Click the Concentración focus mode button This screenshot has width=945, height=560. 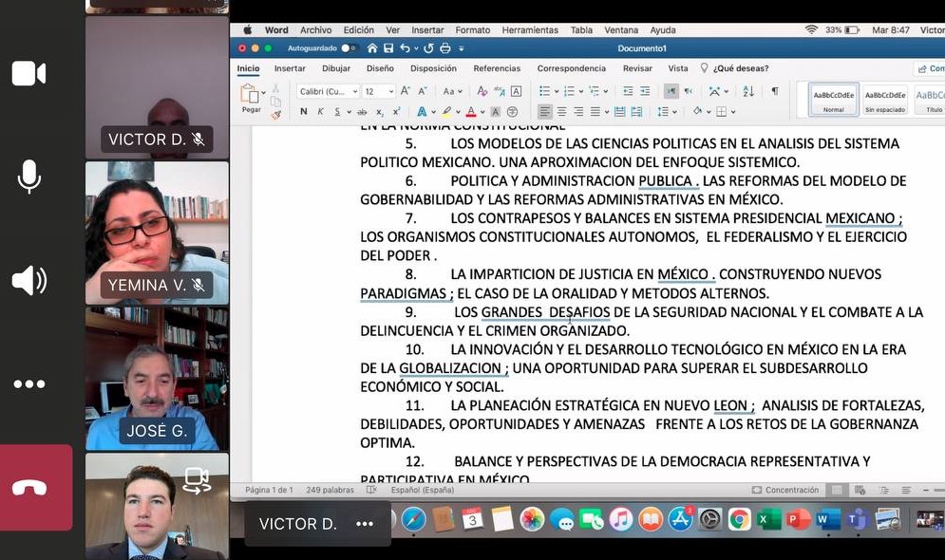785,490
